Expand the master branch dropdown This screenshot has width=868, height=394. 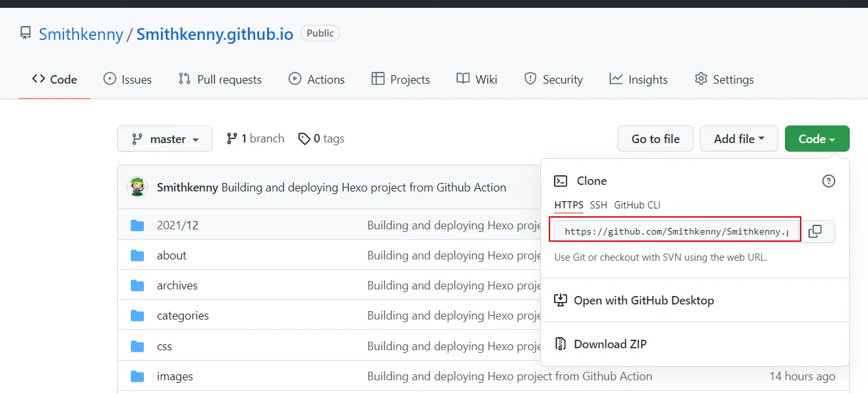(165, 139)
